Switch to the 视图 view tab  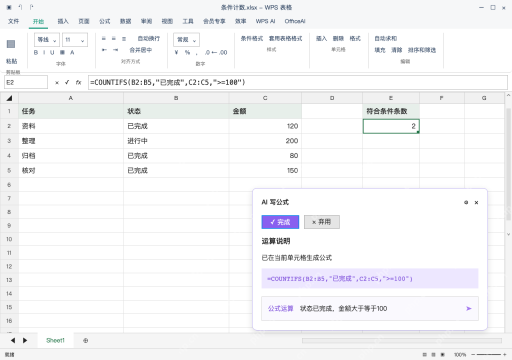[167, 21]
